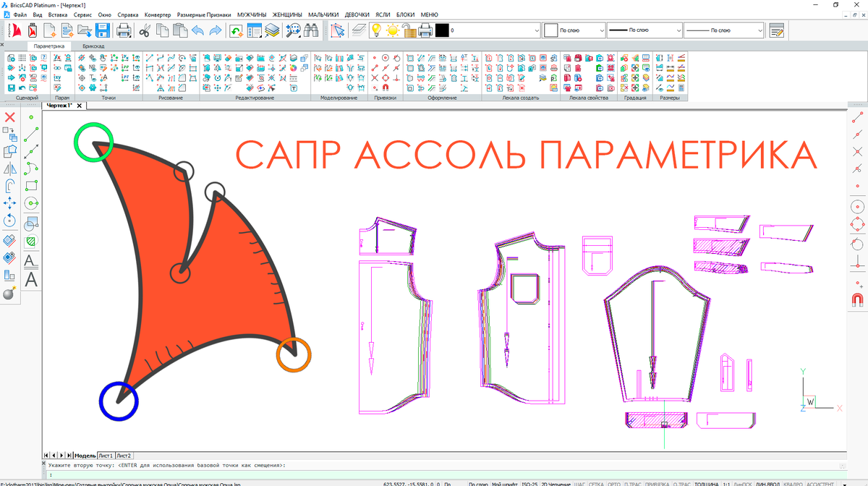This screenshot has width=868, height=486.
Task: Toggle ПРИВЯЗКА object snap
Action: point(657,483)
